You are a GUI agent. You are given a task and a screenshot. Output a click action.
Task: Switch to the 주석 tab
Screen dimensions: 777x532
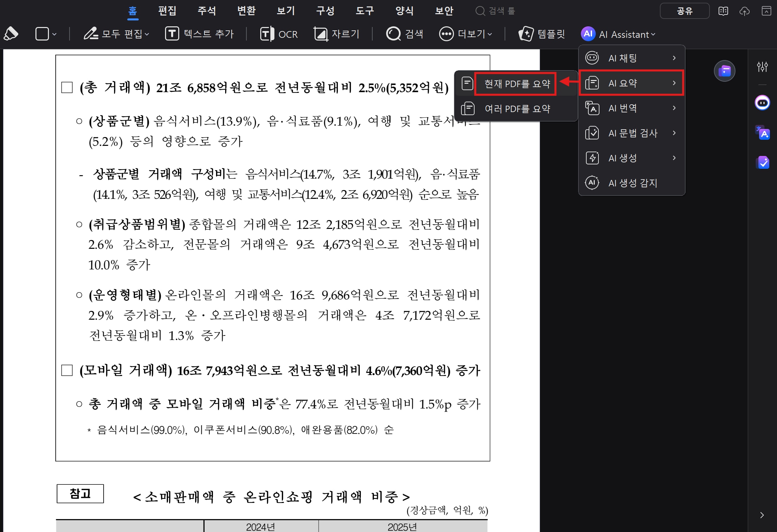pos(207,11)
